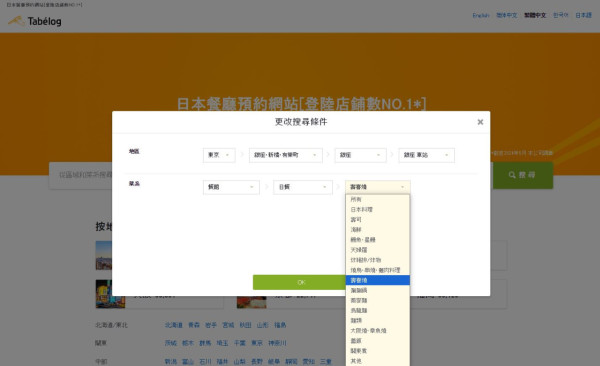Select 烏龍麵 in the cuisine list
This screenshot has height=366, width=600.
377,310
